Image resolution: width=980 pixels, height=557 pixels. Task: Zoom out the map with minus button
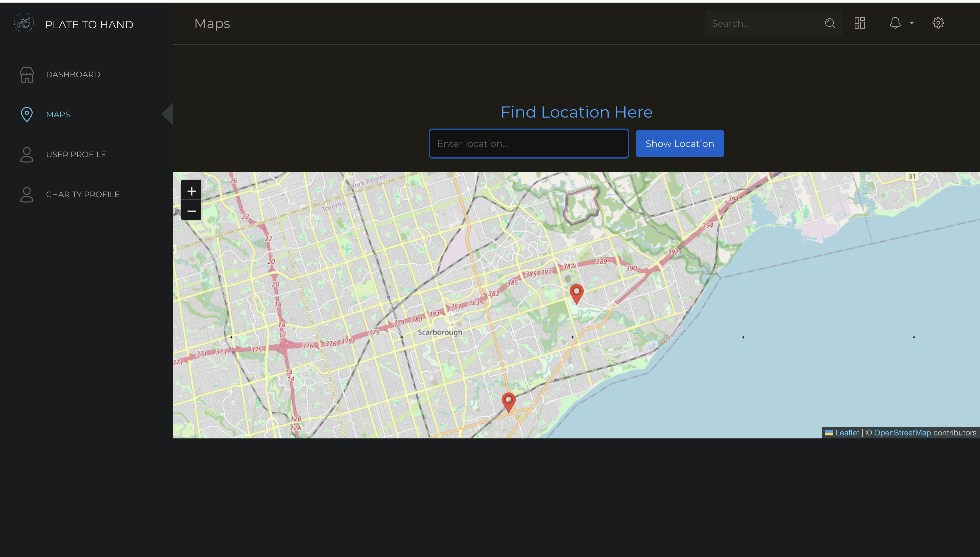[x=191, y=211]
